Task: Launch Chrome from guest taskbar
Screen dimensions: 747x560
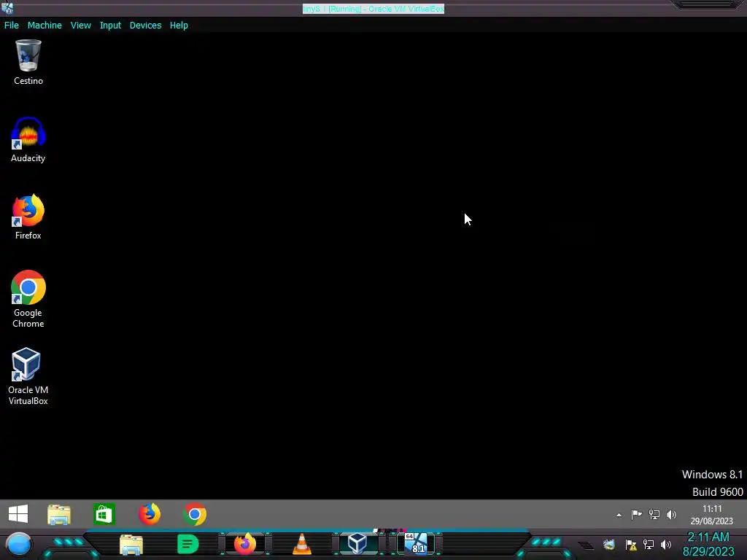Action: (195, 514)
